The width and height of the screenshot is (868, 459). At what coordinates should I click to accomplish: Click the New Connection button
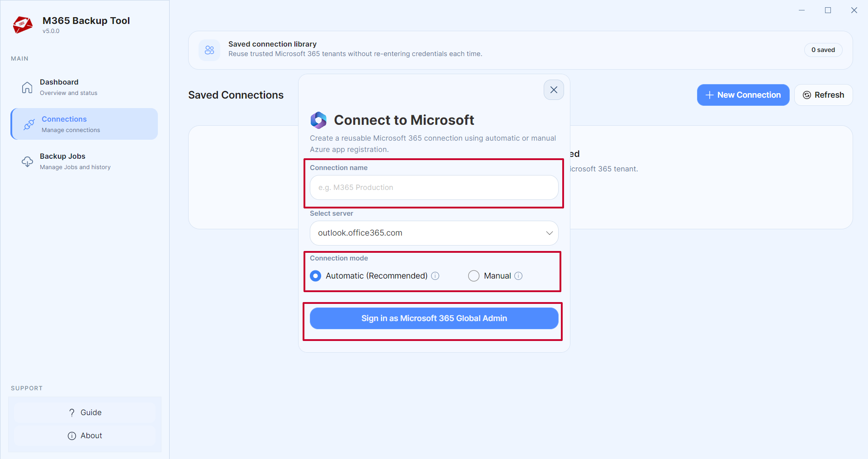point(743,95)
